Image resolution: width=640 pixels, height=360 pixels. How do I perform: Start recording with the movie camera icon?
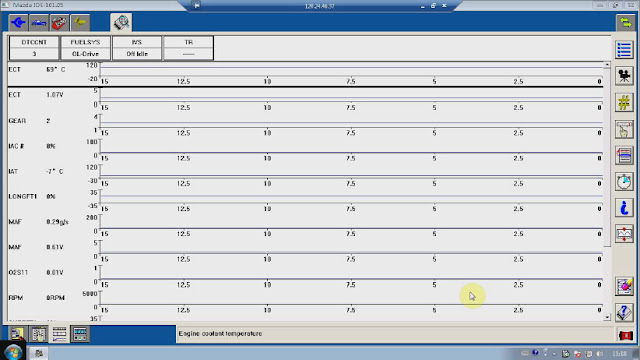624,76
